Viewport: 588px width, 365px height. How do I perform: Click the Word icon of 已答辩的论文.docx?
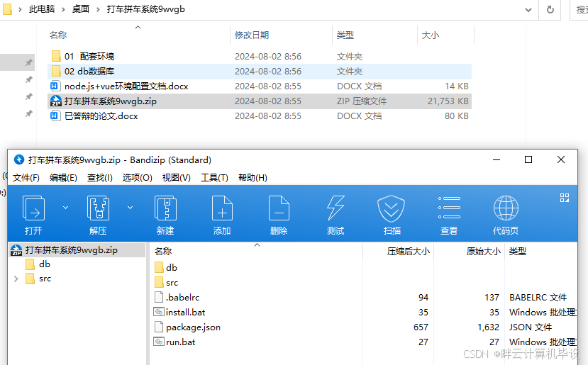click(55, 116)
